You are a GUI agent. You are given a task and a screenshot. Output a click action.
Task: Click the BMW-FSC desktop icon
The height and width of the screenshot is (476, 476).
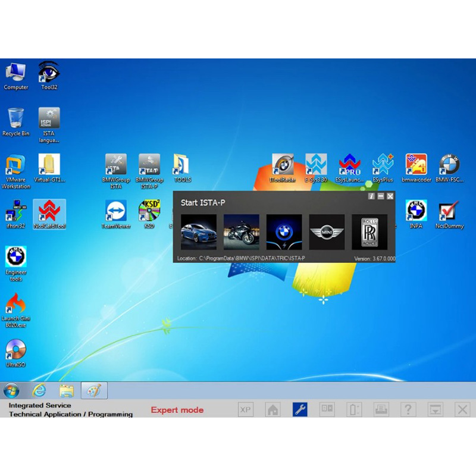click(450, 168)
